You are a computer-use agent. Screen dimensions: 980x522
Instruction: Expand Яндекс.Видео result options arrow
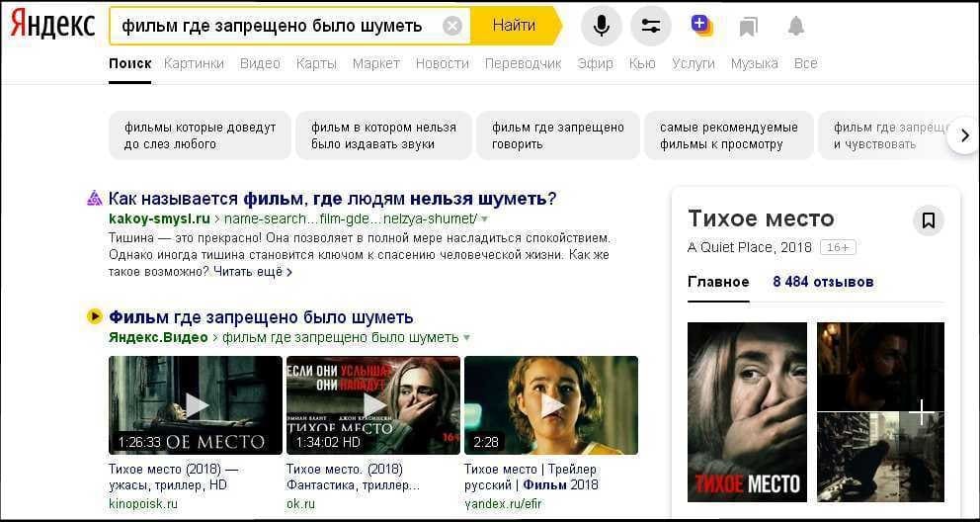tap(466, 338)
